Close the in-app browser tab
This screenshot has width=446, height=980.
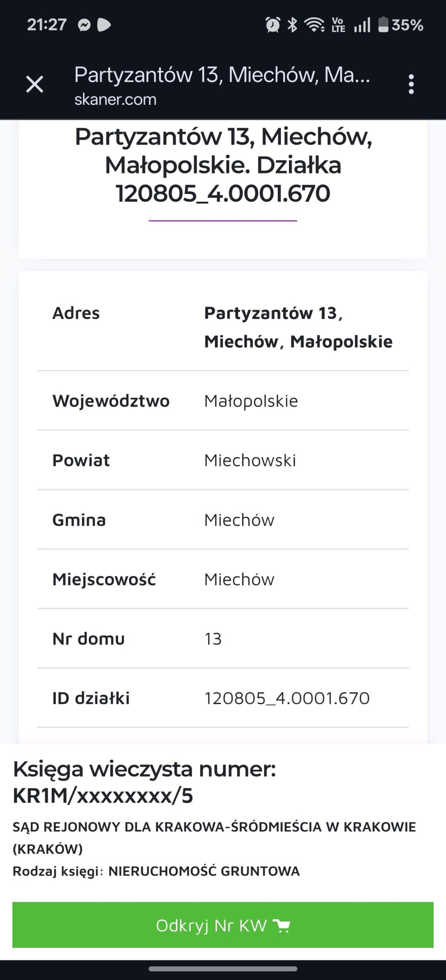(34, 84)
